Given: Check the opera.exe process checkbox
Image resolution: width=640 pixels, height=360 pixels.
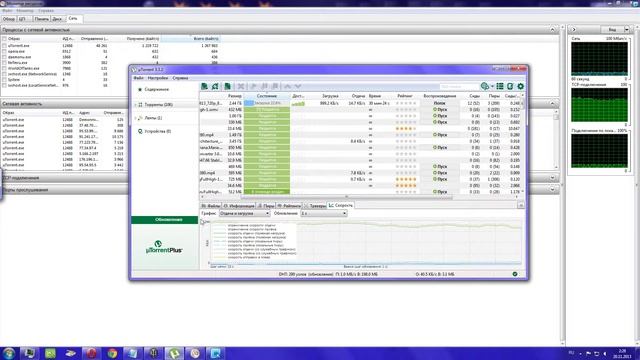Looking at the screenshot, I should pyautogui.click(x=4, y=51).
